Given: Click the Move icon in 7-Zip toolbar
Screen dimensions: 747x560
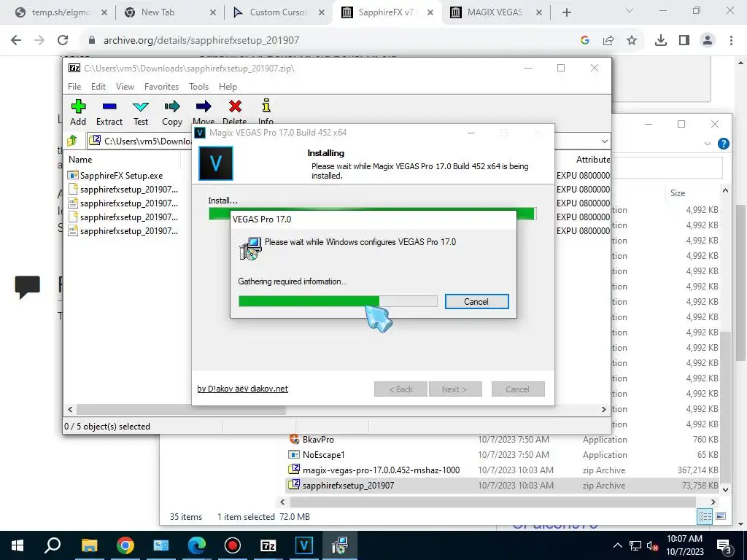Looking at the screenshot, I should click(204, 106).
